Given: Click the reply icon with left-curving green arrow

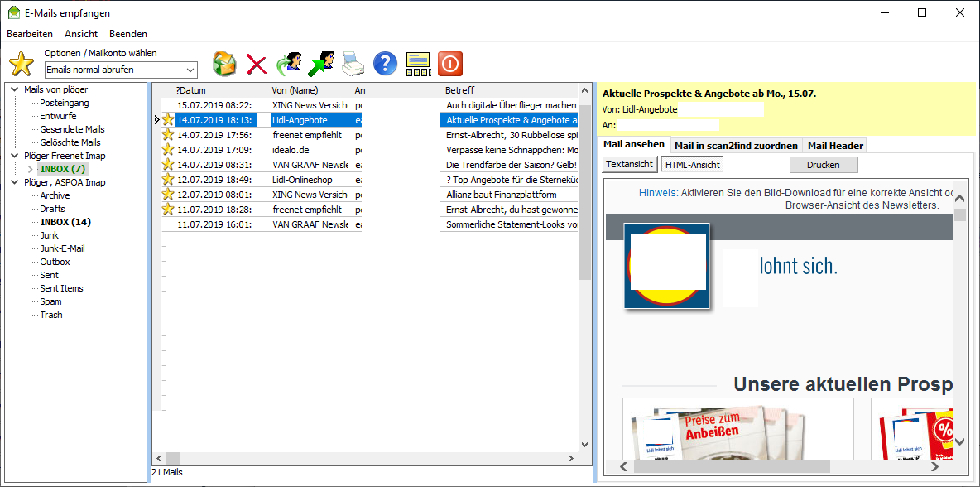Looking at the screenshot, I should pyautogui.click(x=290, y=64).
